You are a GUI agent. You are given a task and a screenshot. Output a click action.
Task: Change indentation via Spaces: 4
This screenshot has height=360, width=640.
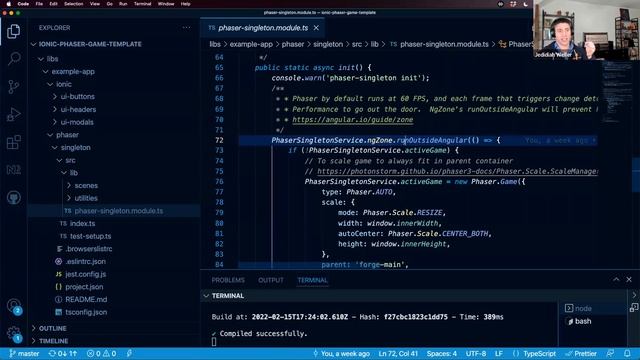(442, 353)
